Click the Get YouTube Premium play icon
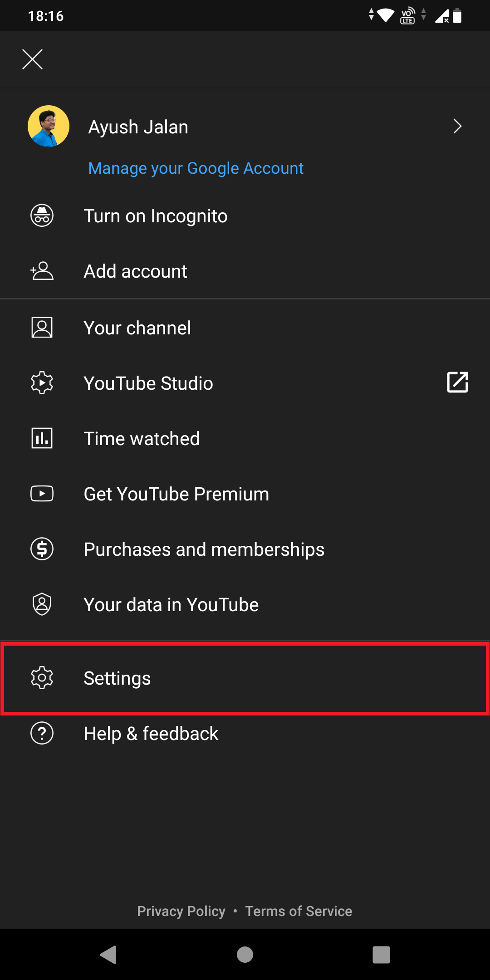Image resolution: width=490 pixels, height=980 pixels. tap(42, 494)
